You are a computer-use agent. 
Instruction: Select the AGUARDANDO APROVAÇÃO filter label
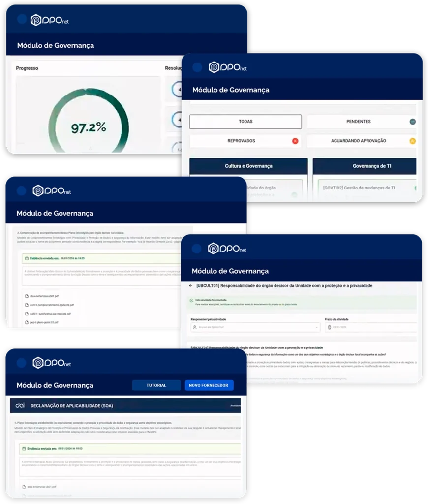pyautogui.click(x=359, y=141)
